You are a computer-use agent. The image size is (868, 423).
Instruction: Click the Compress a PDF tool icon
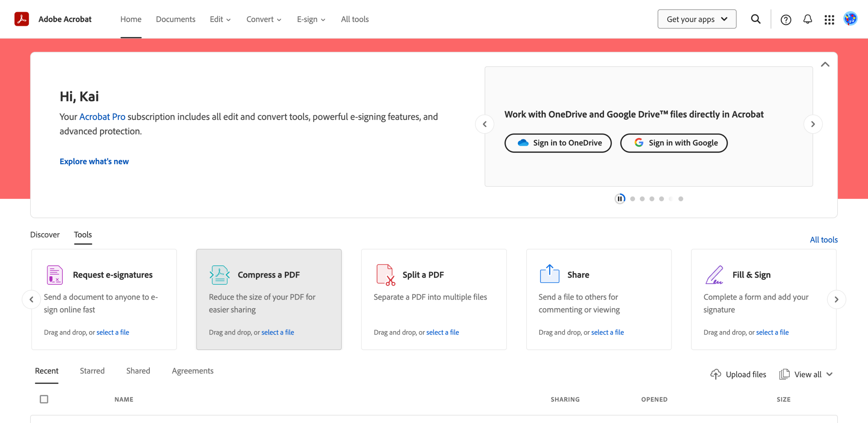coord(219,275)
